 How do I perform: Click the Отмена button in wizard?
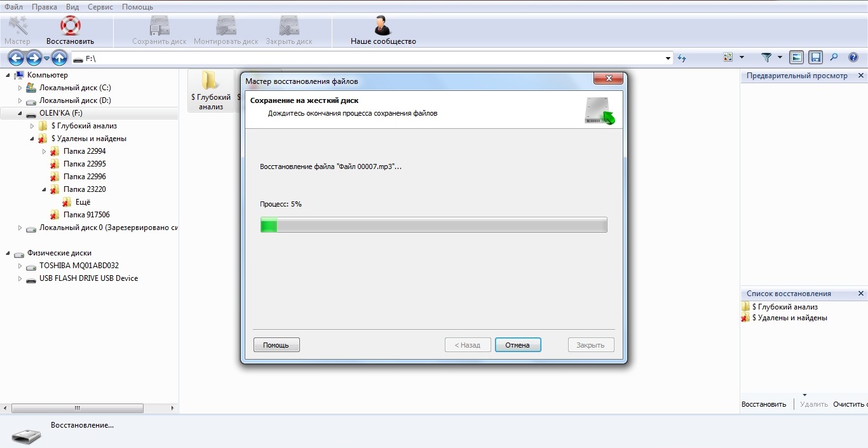[x=518, y=345]
